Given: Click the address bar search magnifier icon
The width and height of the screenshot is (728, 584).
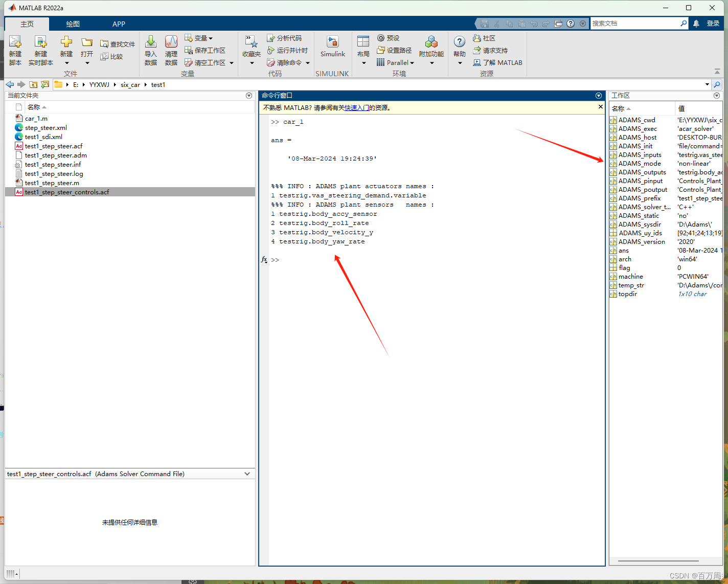Looking at the screenshot, I should coord(717,85).
